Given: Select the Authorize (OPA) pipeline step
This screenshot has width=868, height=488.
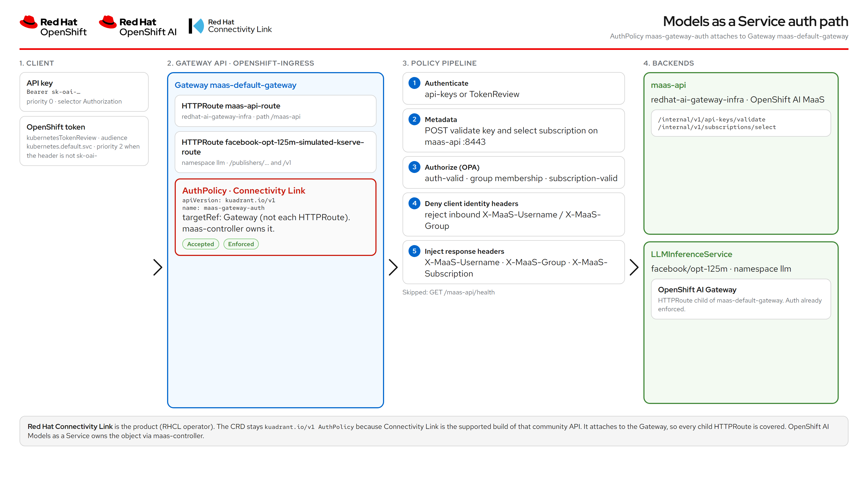Looking at the screenshot, I should point(513,172).
